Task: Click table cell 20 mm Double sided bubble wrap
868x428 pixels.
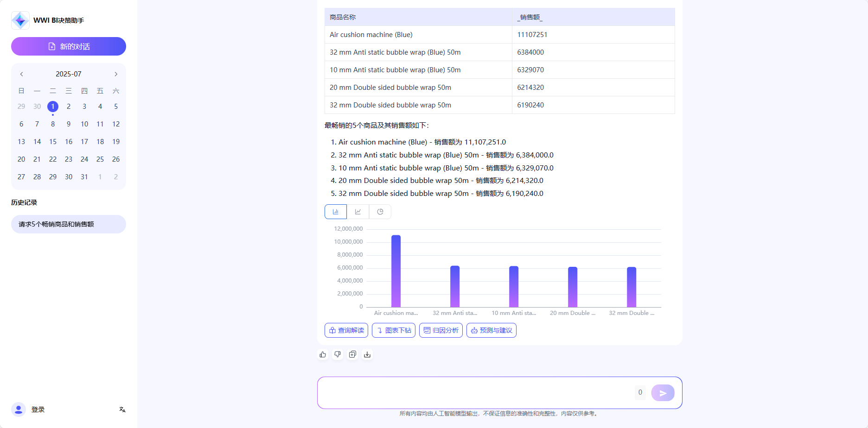Action: point(418,88)
